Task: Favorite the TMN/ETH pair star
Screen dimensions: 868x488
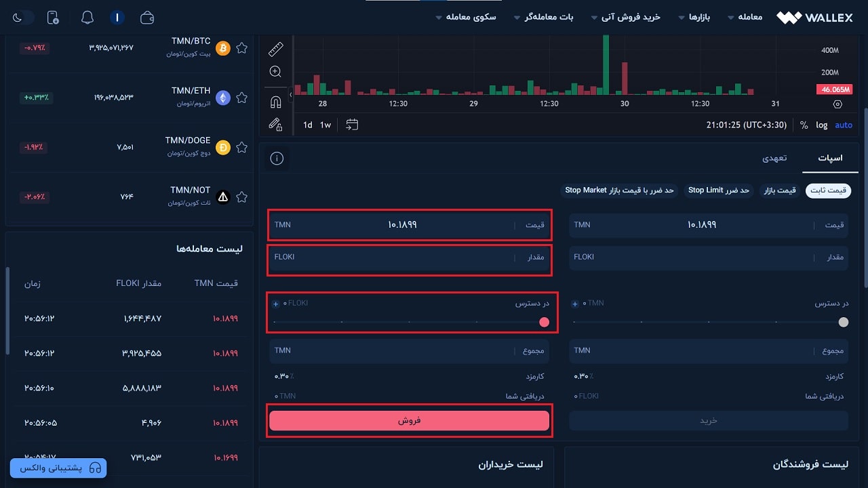Action: [242, 98]
